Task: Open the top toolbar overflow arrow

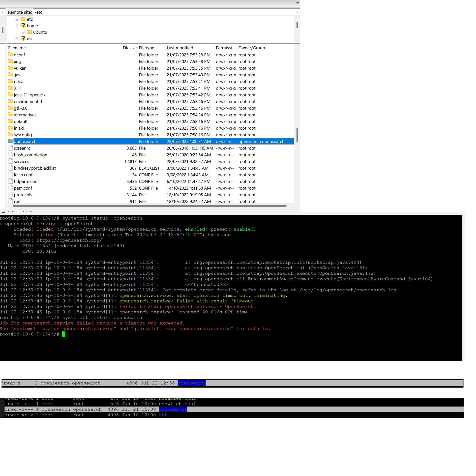Action: 297,3
